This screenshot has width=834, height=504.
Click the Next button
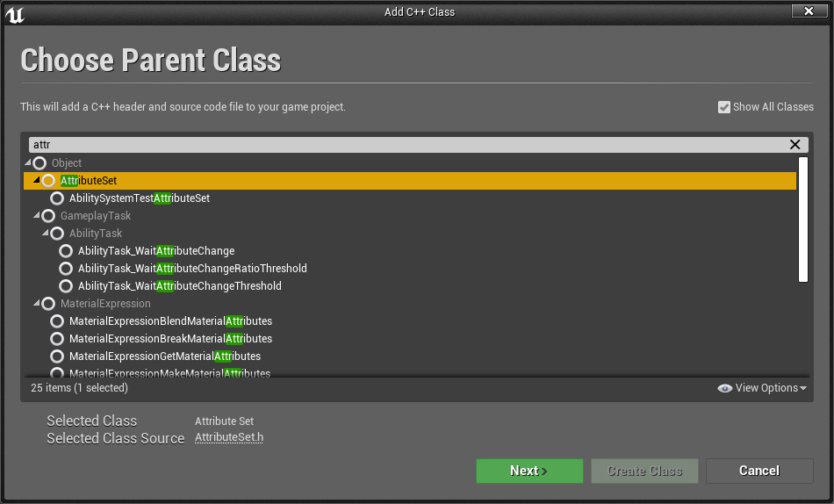[529, 471]
